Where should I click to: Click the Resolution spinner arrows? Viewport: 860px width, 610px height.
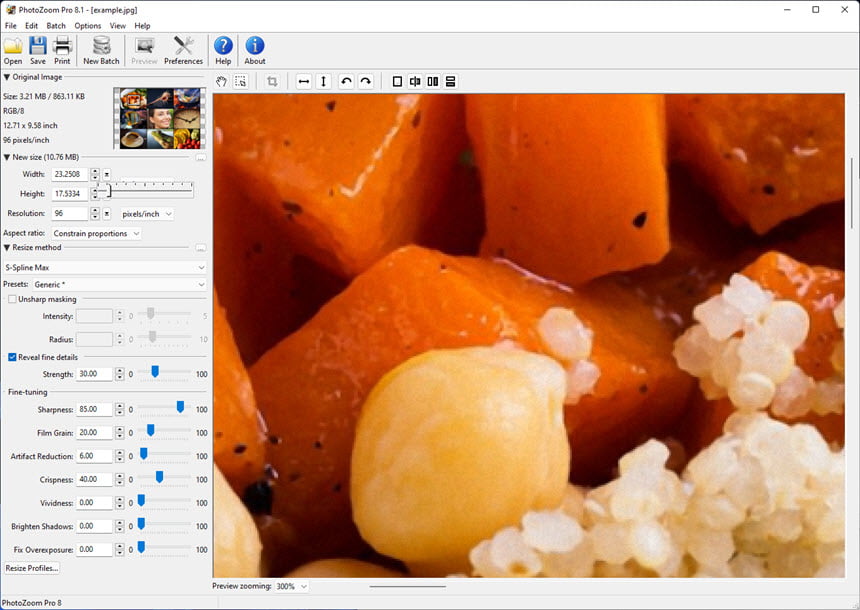[x=95, y=214]
